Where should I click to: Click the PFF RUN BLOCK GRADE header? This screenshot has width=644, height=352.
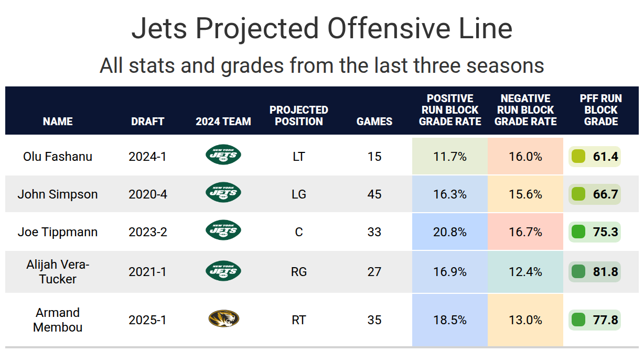[601, 110]
